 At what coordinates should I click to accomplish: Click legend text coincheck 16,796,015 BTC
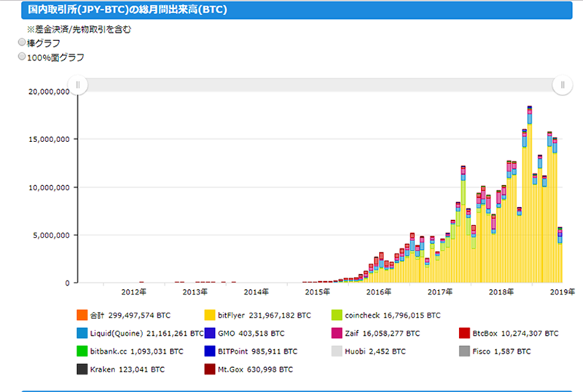pyautogui.click(x=393, y=315)
